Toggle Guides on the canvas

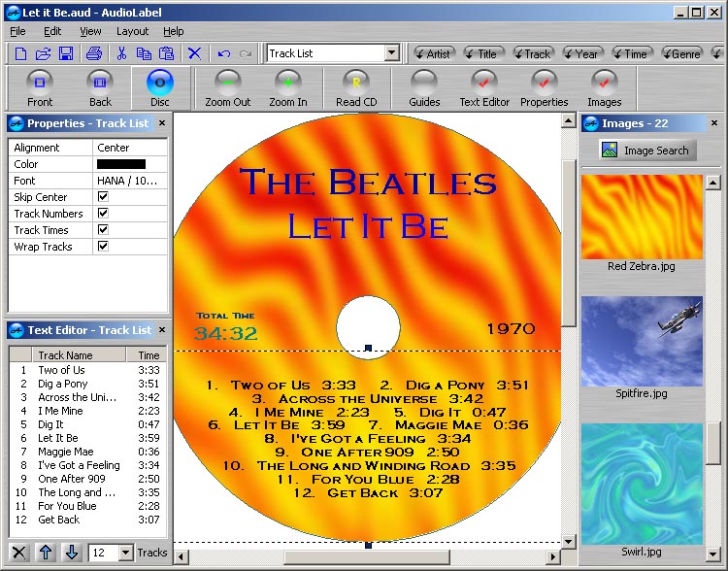coord(424,88)
